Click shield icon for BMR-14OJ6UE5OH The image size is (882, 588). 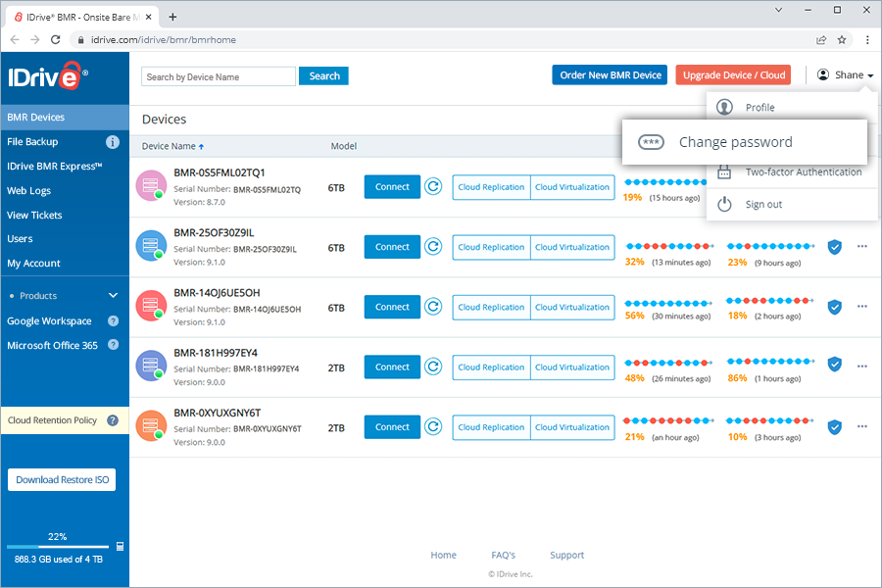[x=835, y=307]
